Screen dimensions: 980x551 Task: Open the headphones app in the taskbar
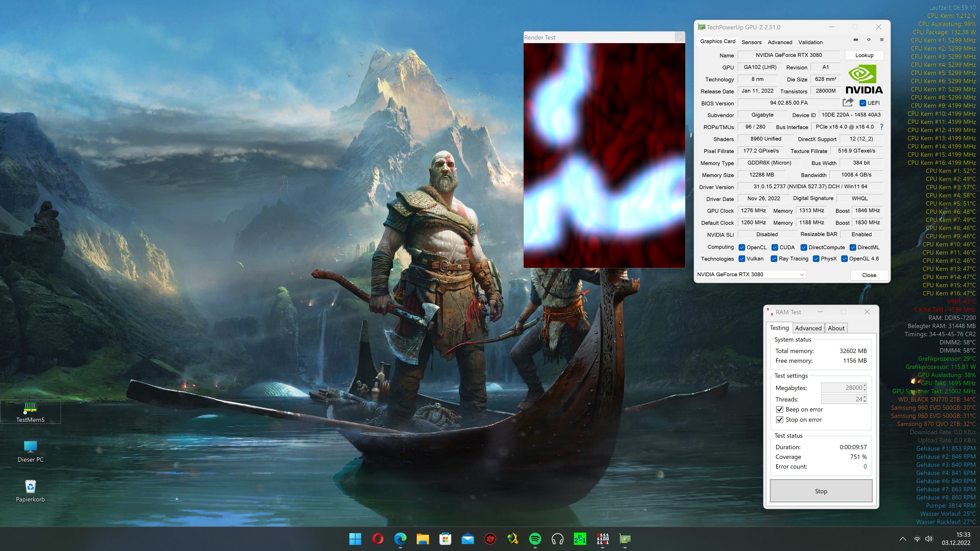point(557,539)
